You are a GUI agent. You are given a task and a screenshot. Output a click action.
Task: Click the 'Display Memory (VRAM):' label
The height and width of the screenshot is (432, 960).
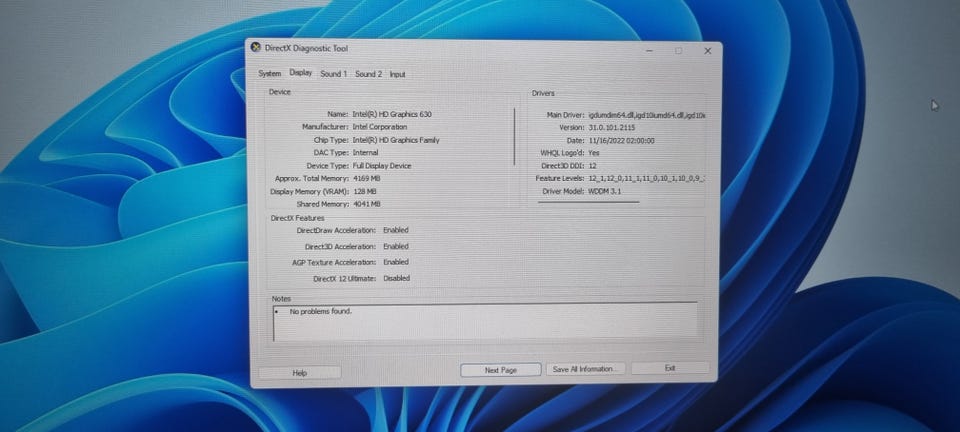click(310, 192)
